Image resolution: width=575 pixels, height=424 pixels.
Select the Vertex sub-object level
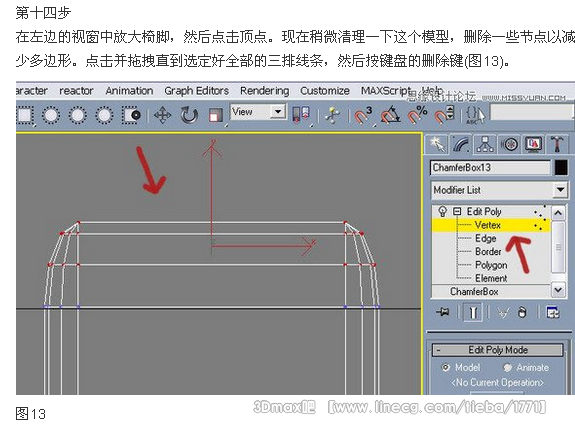pos(487,225)
